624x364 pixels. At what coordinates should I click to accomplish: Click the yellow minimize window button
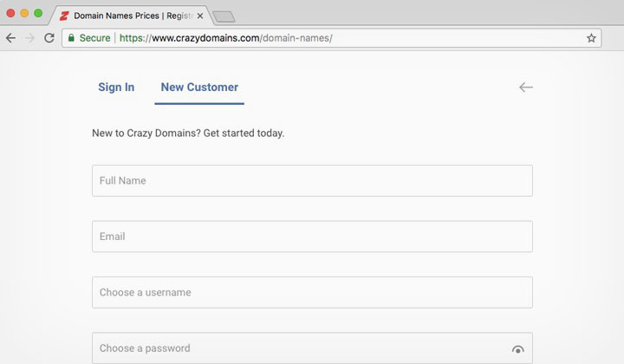coord(24,13)
